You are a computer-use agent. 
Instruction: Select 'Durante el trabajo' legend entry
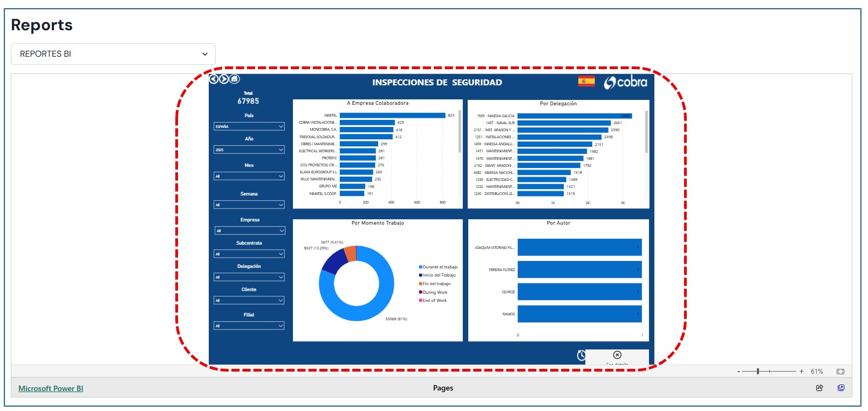(440, 267)
